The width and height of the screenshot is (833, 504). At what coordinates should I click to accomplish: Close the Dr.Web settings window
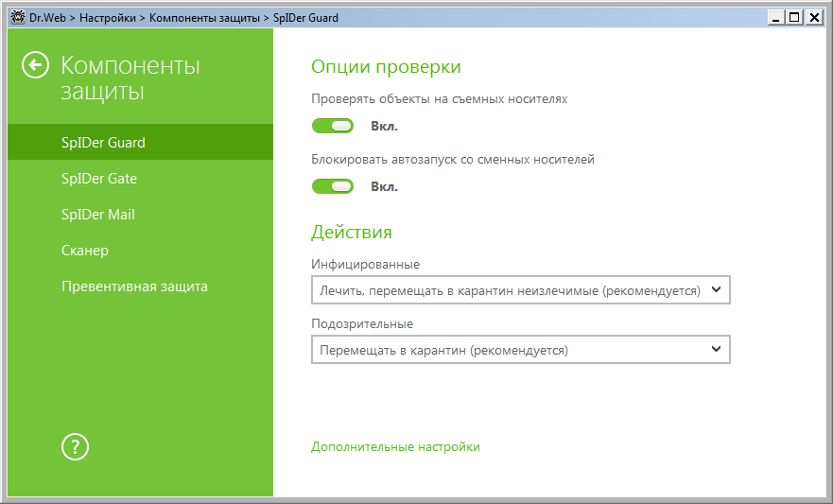coord(812,17)
